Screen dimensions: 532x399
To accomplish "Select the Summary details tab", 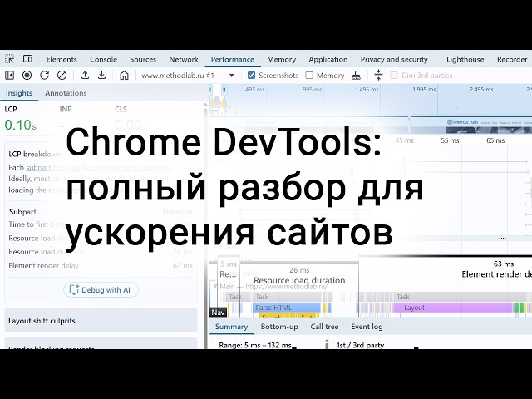I will 231,327.
